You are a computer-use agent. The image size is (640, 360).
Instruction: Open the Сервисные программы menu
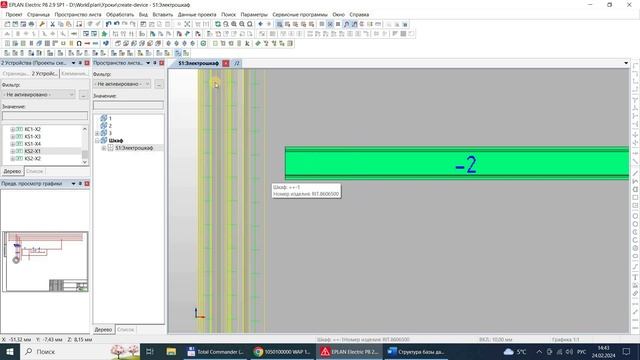[300, 14]
